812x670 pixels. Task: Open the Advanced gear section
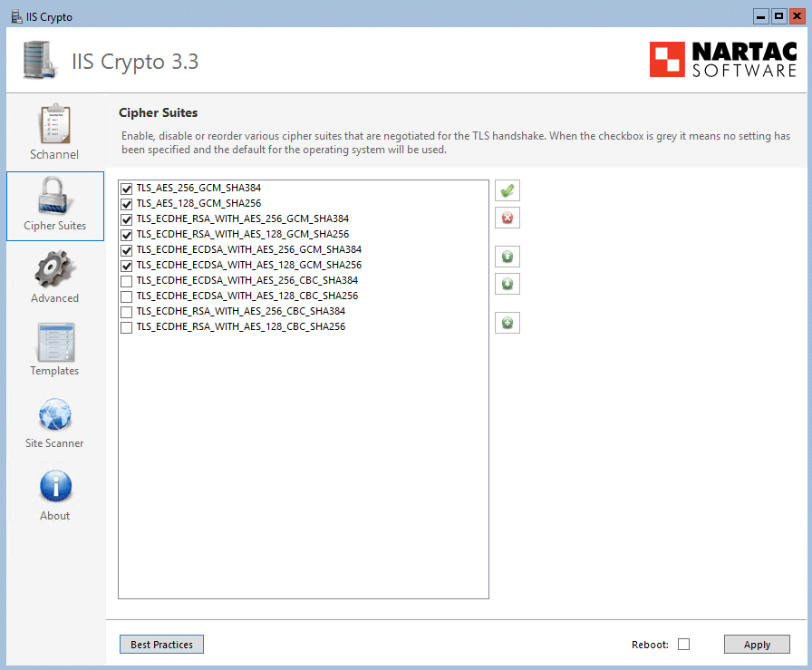[54, 277]
